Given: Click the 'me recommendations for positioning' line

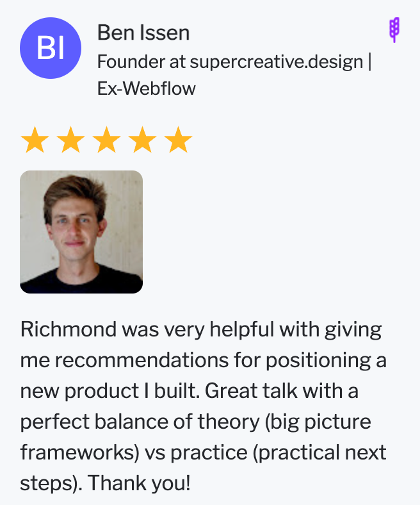Looking at the screenshot, I should [204, 361].
